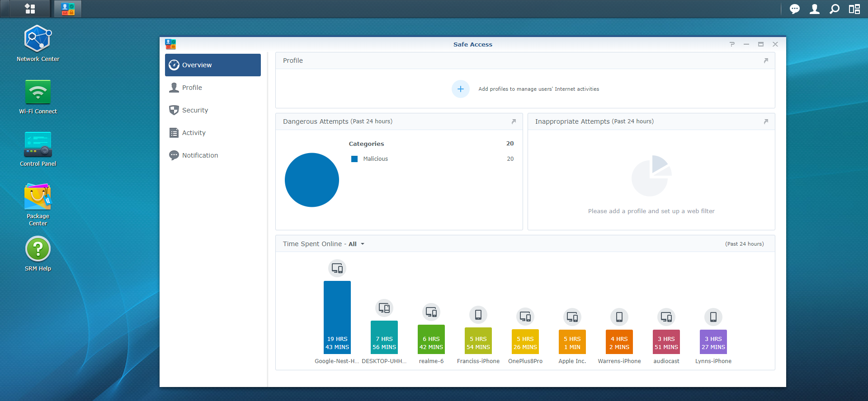Click the Warrens-iPhone device icon
Screen dimensions: 868x401
click(619, 317)
